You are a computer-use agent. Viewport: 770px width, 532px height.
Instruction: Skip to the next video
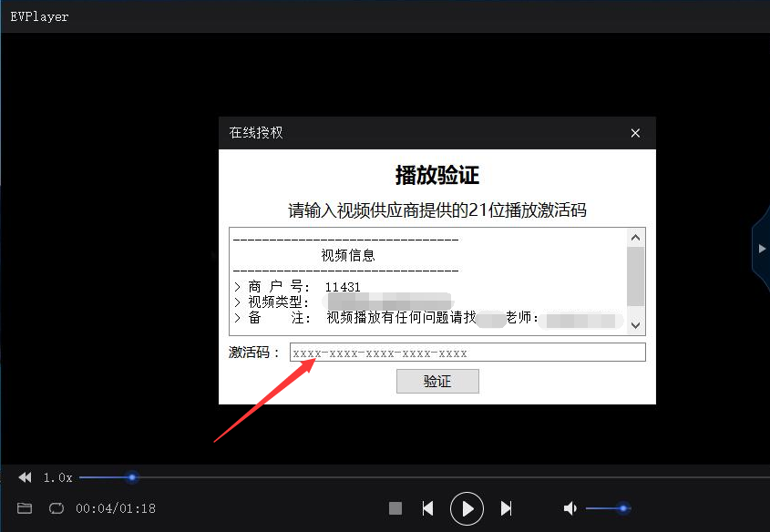pos(507,508)
